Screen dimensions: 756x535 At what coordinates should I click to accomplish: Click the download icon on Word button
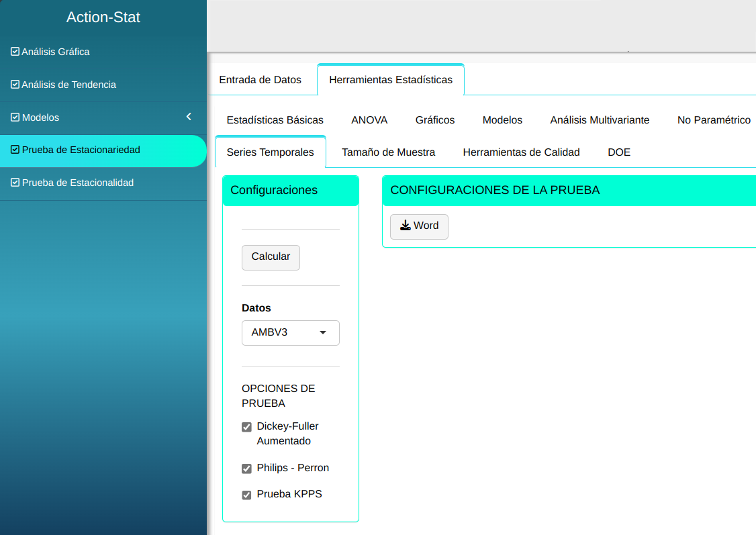pos(405,226)
